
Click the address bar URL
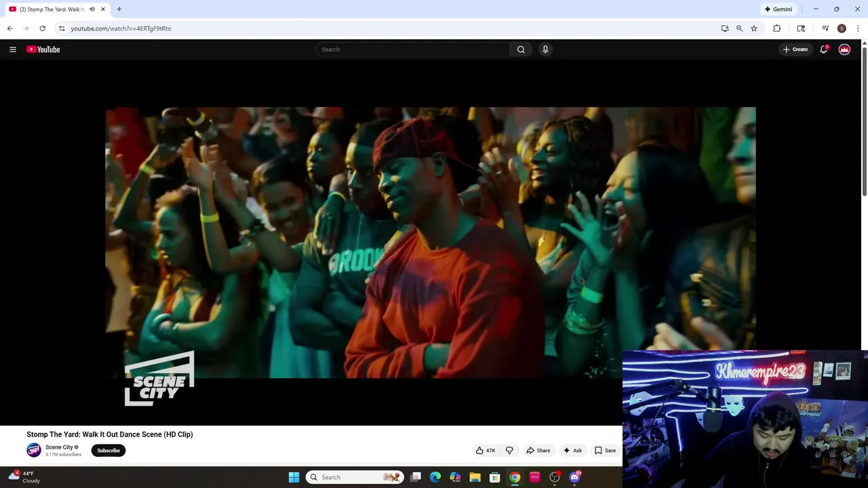[x=121, y=28]
